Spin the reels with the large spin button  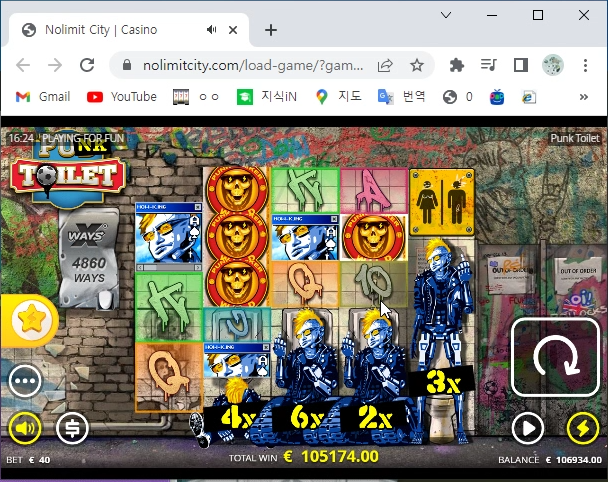556,357
